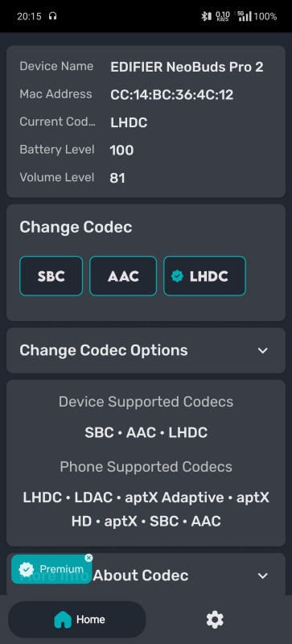Expand the About Codec section arrow
The height and width of the screenshot is (644, 292).
pyautogui.click(x=263, y=576)
